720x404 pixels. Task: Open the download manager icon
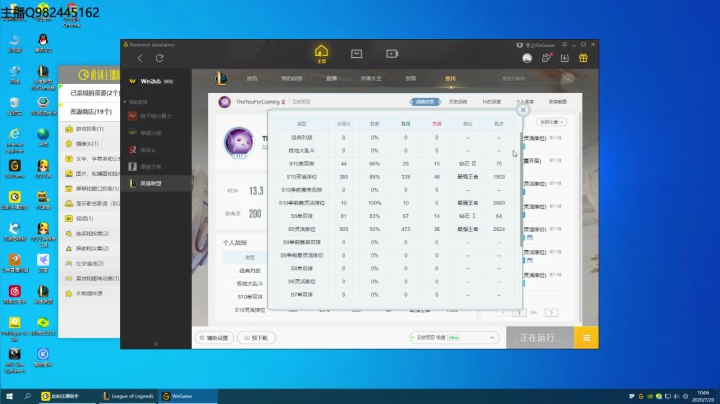565,58
